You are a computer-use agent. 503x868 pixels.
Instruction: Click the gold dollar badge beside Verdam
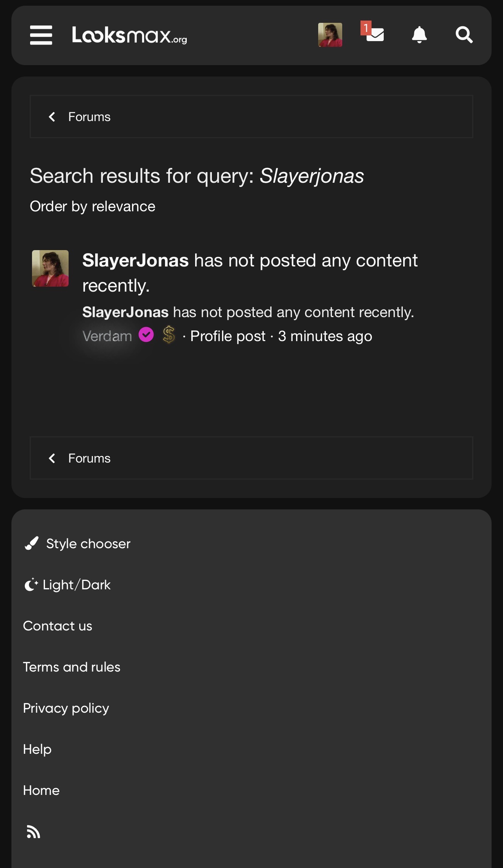point(169,335)
